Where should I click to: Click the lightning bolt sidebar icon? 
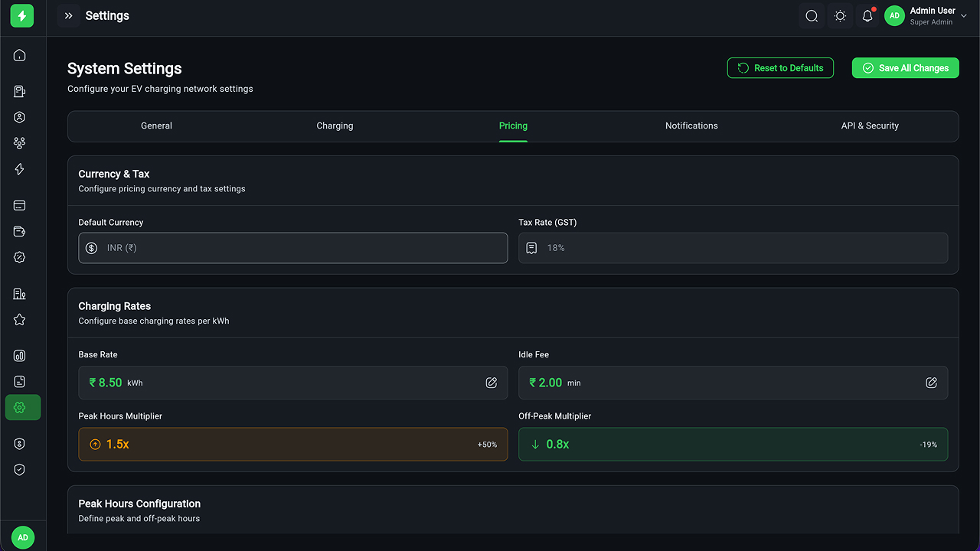20,169
